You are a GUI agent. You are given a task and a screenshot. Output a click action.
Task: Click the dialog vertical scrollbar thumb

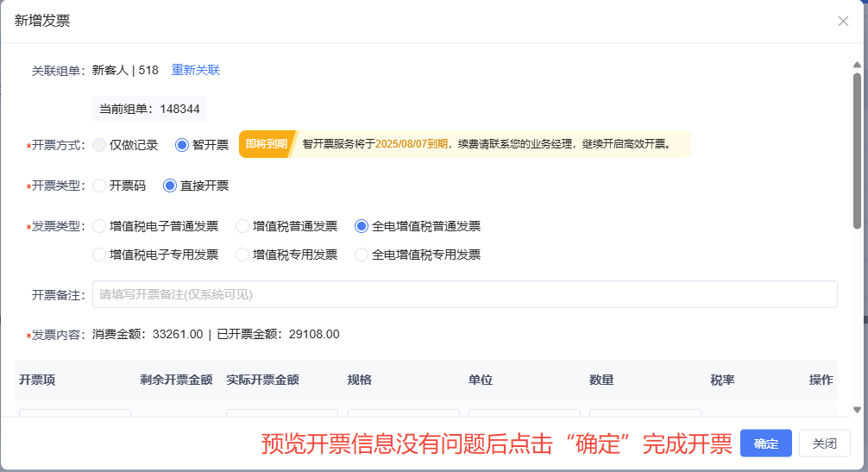tap(857, 150)
